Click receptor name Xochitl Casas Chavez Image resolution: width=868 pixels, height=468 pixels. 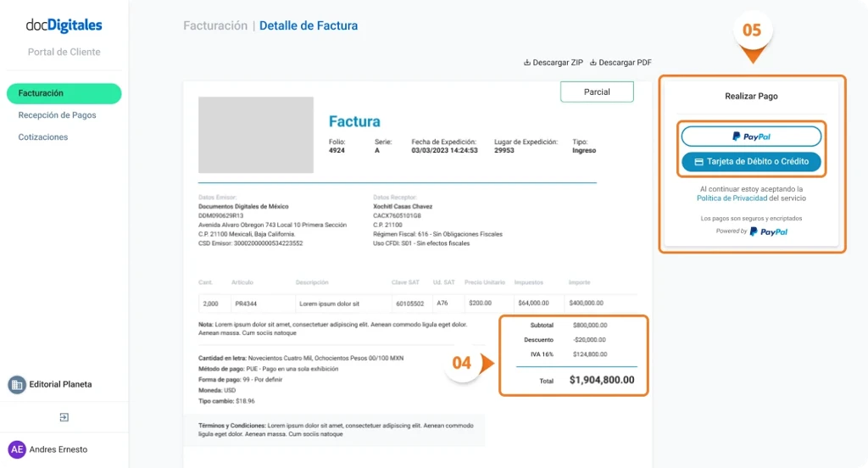403,207
